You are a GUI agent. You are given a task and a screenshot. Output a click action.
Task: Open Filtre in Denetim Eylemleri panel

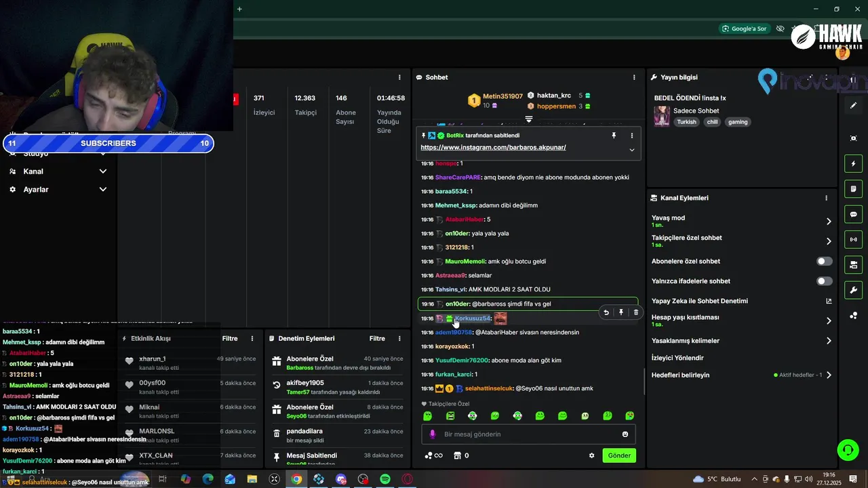coord(377,338)
